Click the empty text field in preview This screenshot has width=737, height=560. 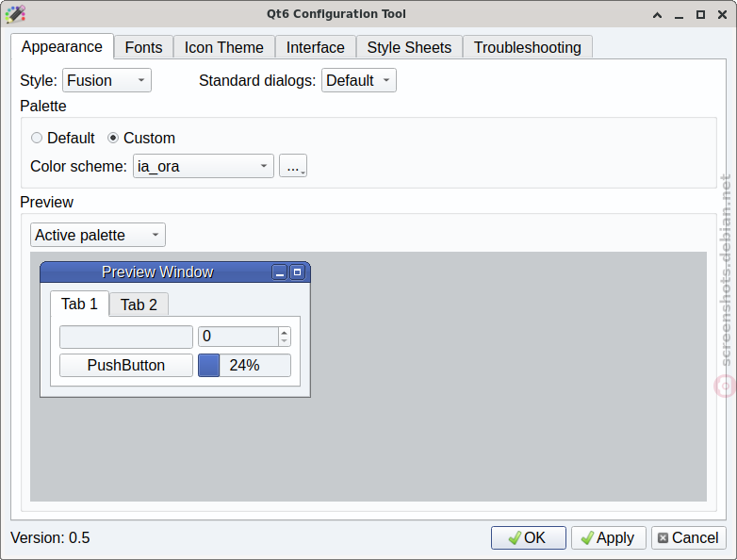(x=126, y=337)
